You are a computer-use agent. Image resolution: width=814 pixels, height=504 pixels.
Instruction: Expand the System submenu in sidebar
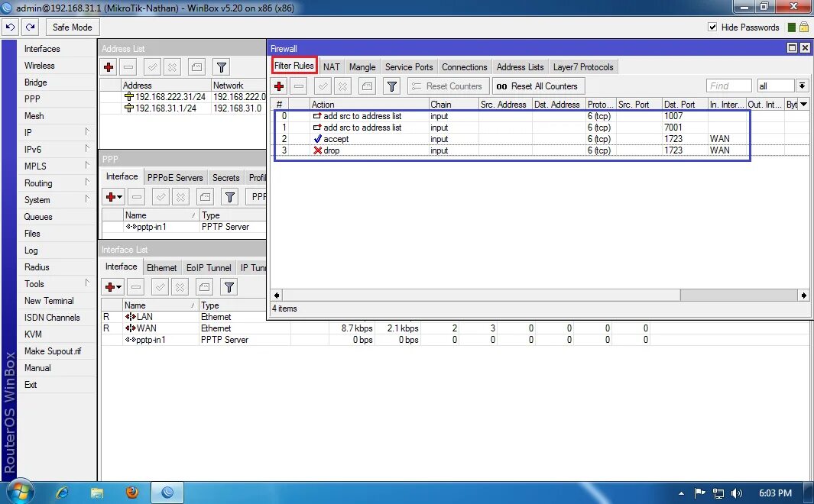click(x=57, y=199)
